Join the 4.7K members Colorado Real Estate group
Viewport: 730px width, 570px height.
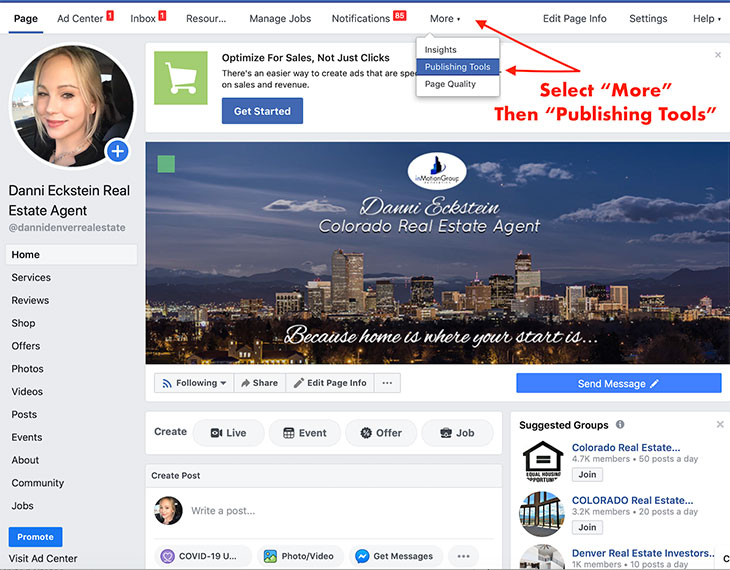tap(587, 475)
